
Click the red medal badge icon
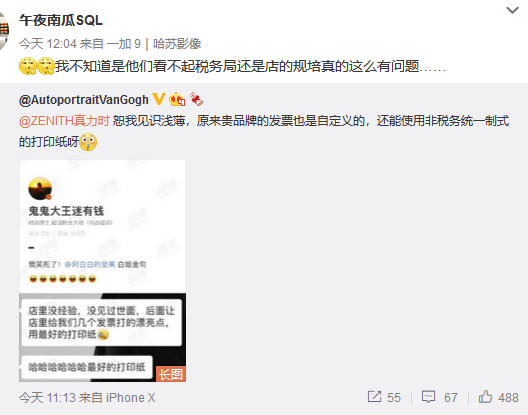(x=196, y=99)
